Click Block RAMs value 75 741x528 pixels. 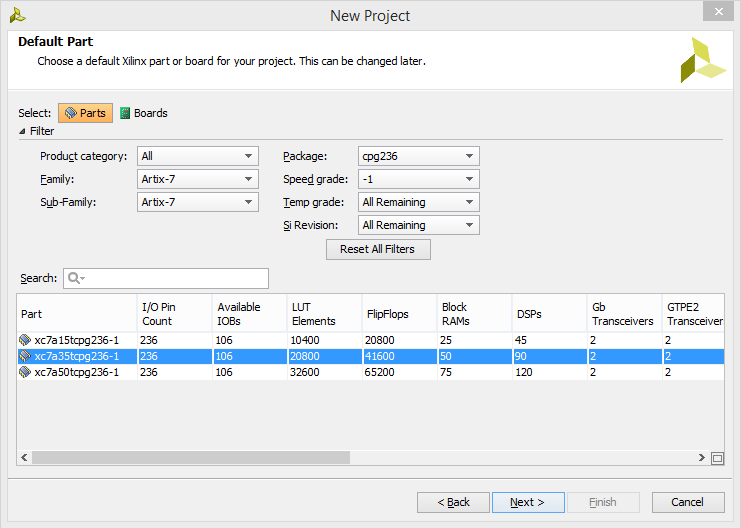[x=446, y=372]
